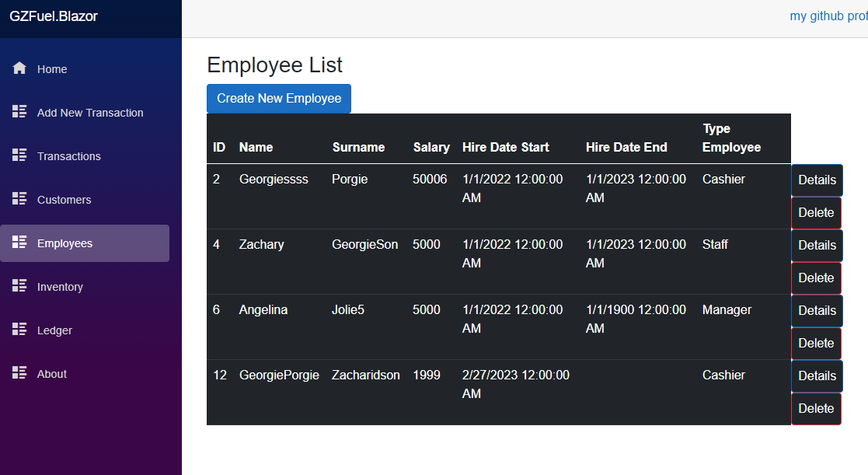The width and height of the screenshot is (868, 475).
Task: Click Create New Employee button
Action: point(279,99)
